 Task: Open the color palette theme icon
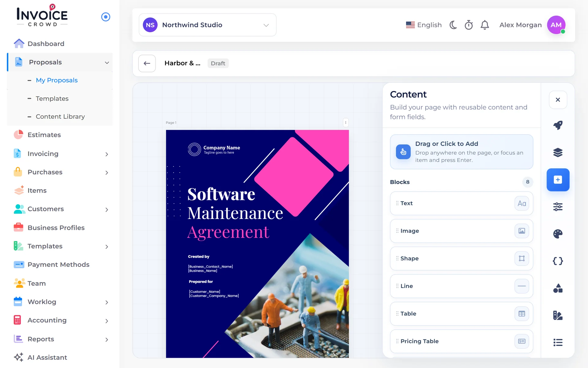(558, 234)
